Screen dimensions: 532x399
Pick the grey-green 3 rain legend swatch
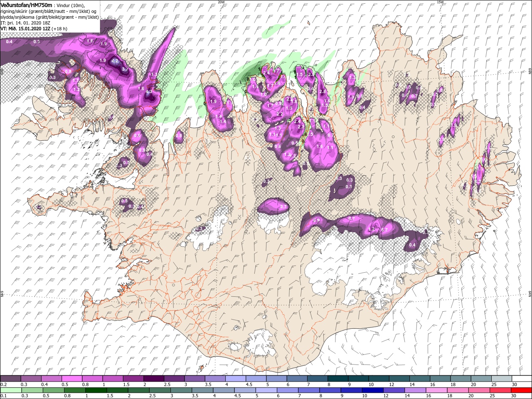[181, 390]
